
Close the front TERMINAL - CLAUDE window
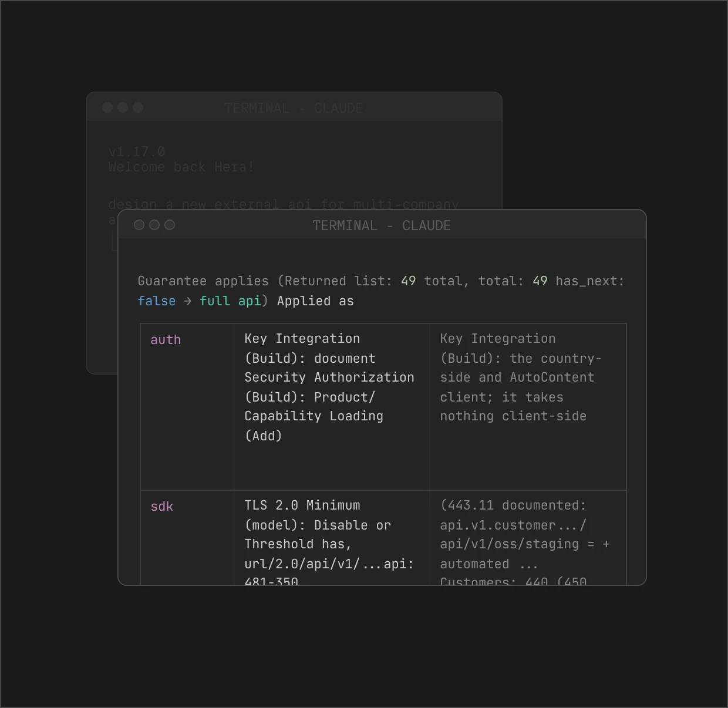[139, 225]
